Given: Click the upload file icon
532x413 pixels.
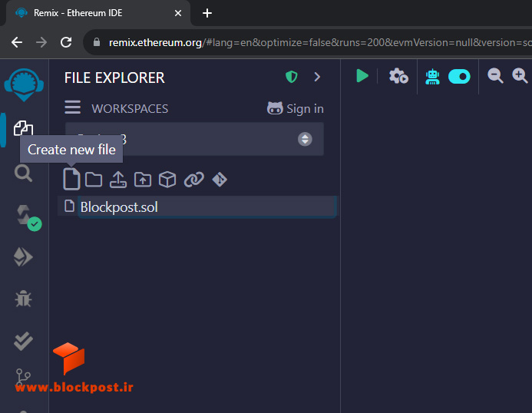Looking at the screenshot, I should pyautogui.click(x=118, y=180).
